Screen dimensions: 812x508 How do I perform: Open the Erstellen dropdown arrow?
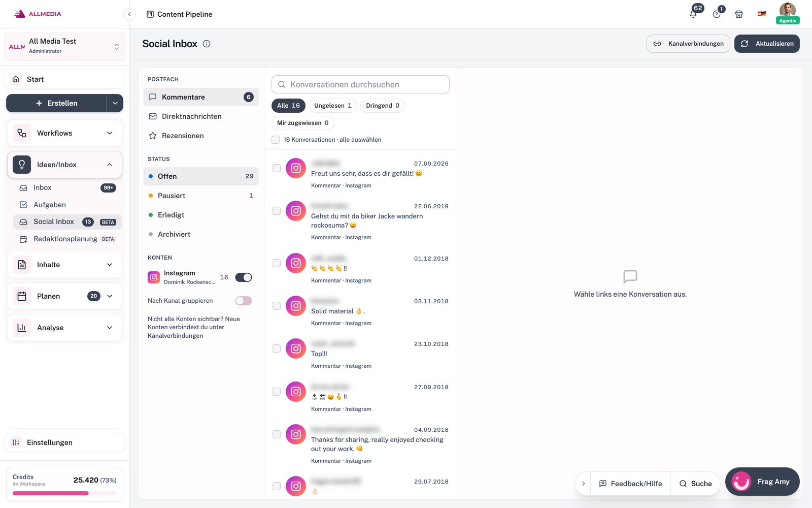tap(115, 103)
